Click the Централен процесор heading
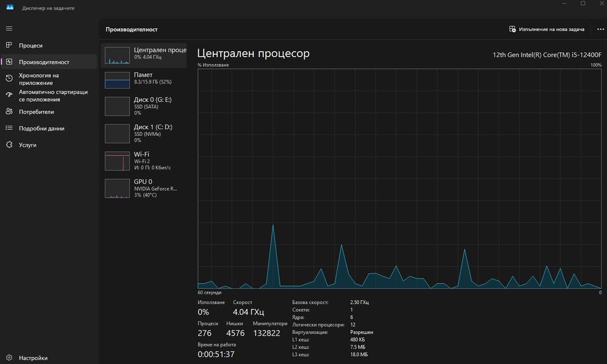This screenshot has height=364, width=607. pos(253,53)
